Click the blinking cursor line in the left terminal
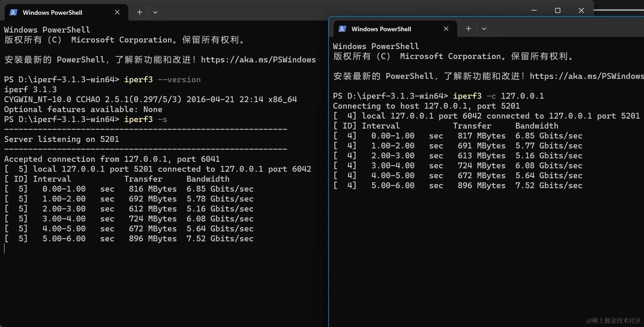The height and width of the screenshot is (327, 644). [4, 249]
